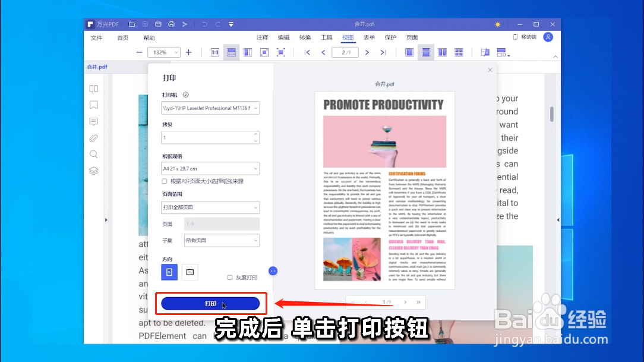
Task: Toggle the sun theme icon
Action: coord(498,24)
